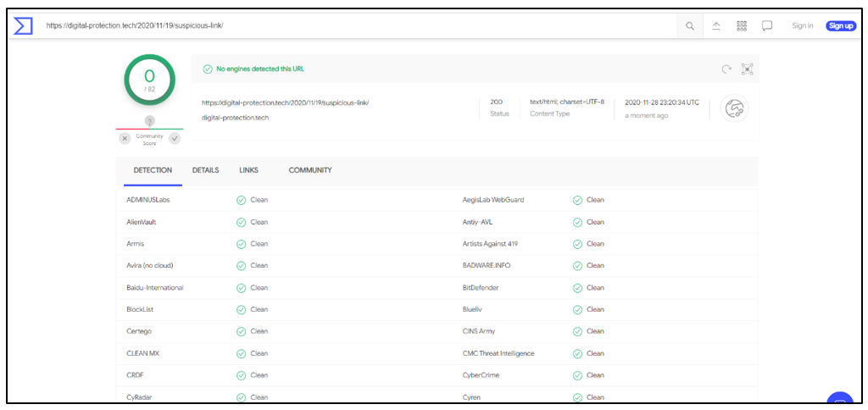Select the Detection tab
This screenshot has height=410, width=868.
click(x=153, y=170)
